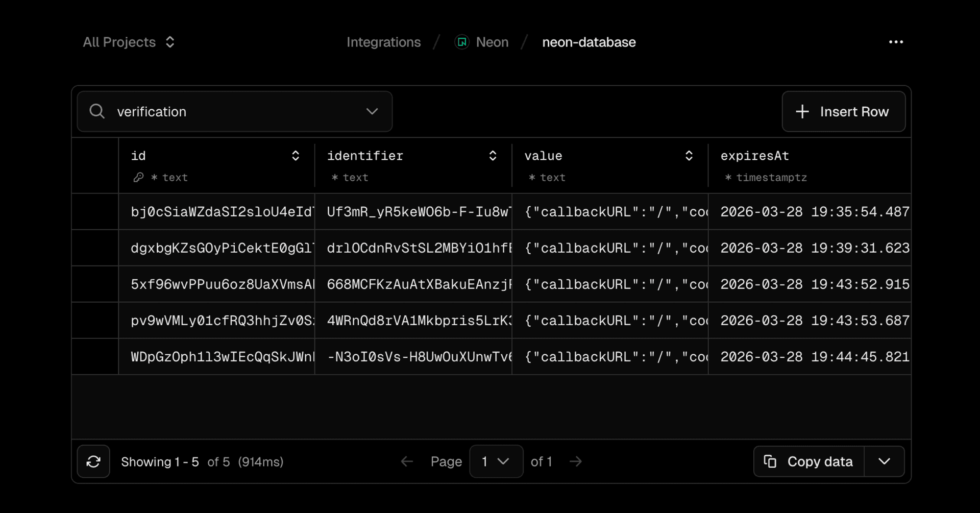Select the row starting with bj0cSiaWZdaSI2
The image size is (980, 513).
point(95,212)
